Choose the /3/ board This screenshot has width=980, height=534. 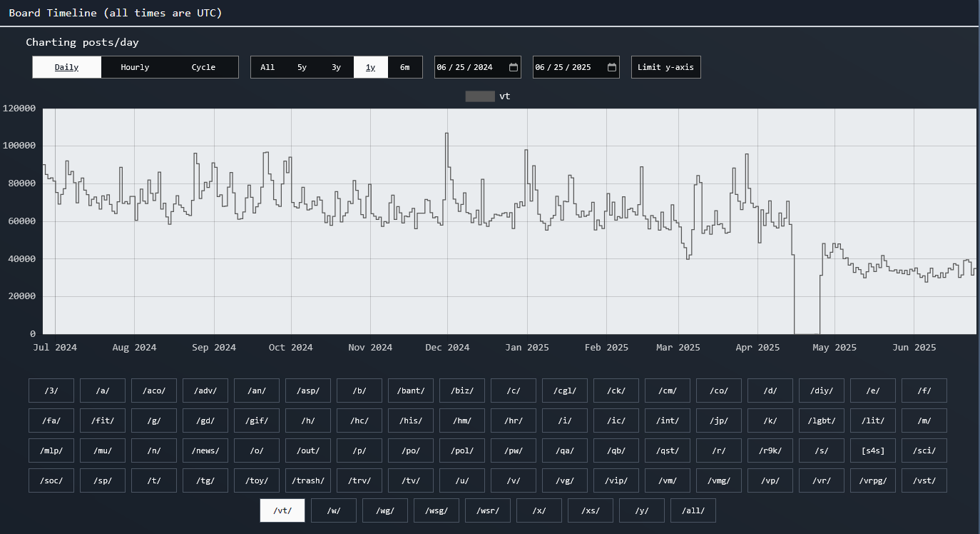click(x=51, y=391)
